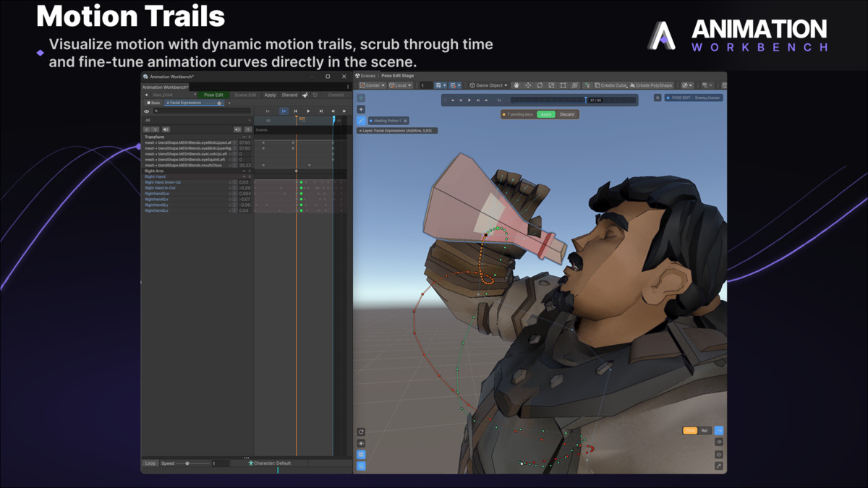Click the Create Cube button
This screenshot has width=868, height=488.
tap(610, 85)
